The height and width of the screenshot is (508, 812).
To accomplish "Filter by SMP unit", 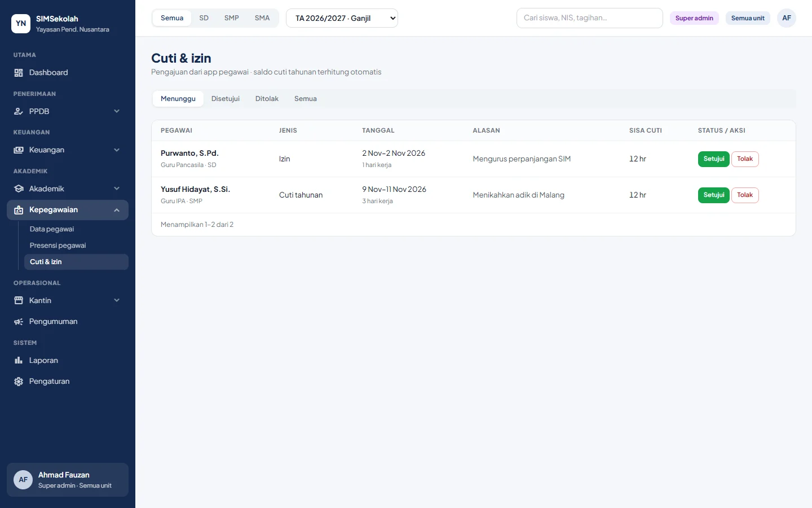I will tap(232, 18).
